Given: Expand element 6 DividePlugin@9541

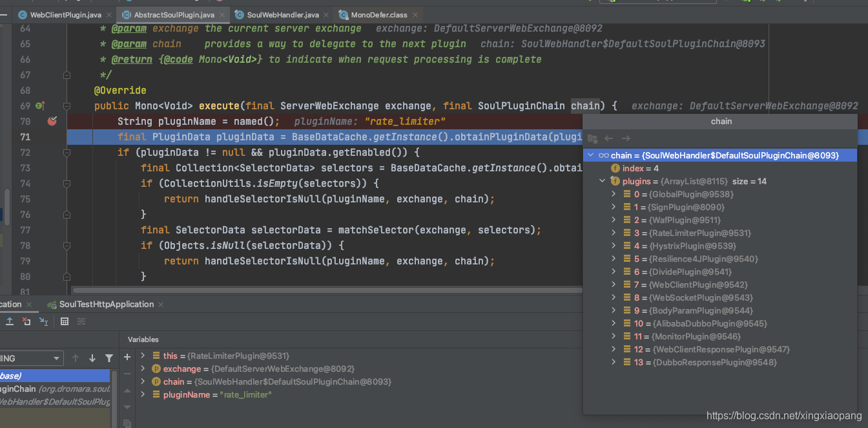Looking at the screenshot, I should pos(614,272).
